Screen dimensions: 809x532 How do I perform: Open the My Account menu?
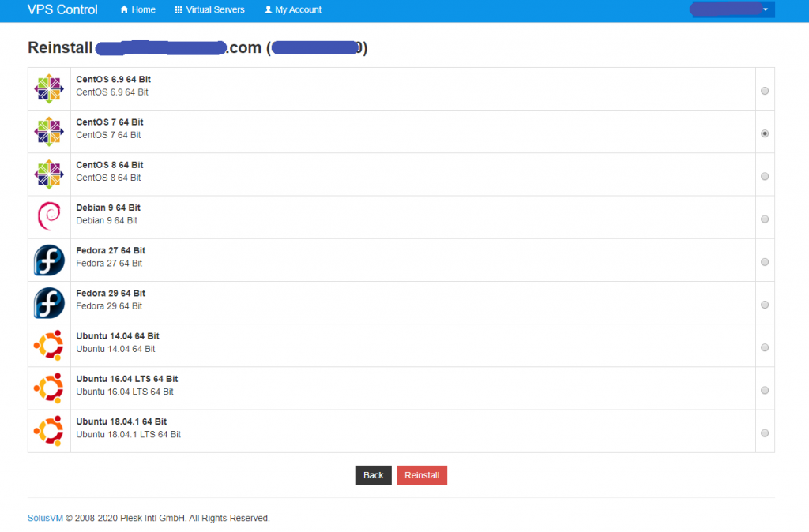(292, 9)
